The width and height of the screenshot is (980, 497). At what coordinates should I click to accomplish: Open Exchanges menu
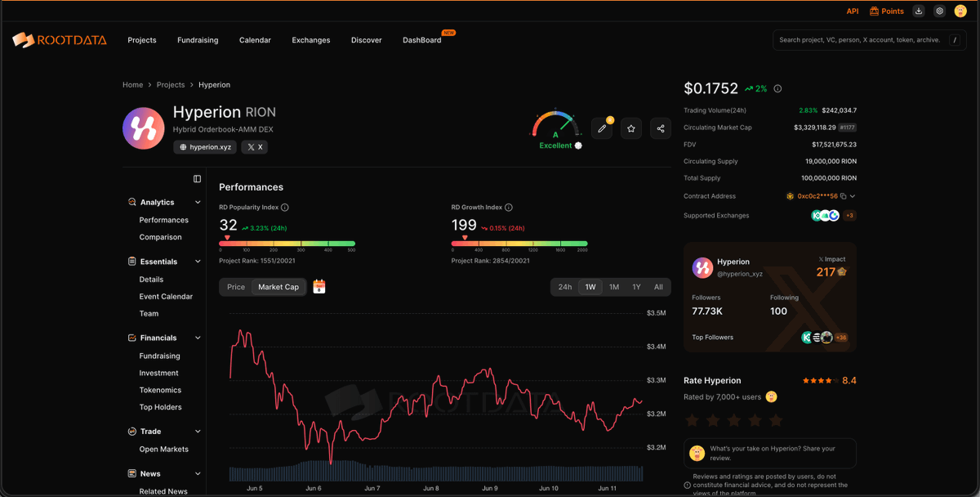coord(311,40)
